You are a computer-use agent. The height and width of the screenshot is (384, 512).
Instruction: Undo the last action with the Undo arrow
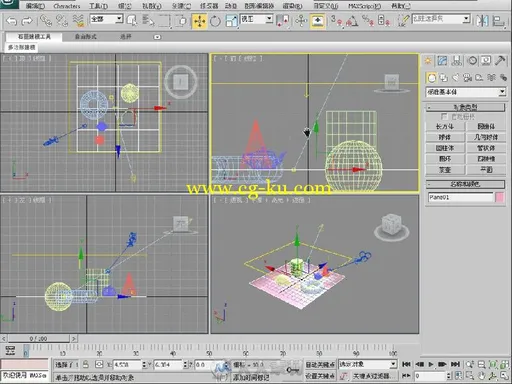tap(12, 21)
